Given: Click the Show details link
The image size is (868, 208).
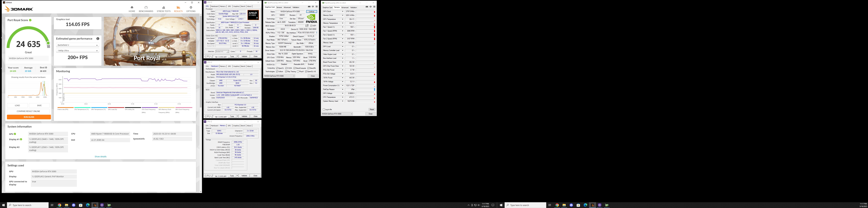Looking at the screenshot, I should 100,156.
